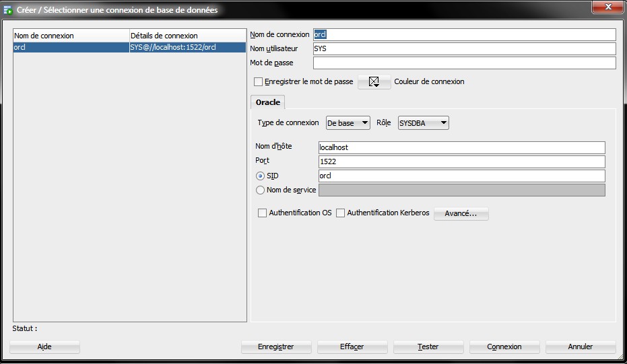Click the Annuler button

click(581, 347)
